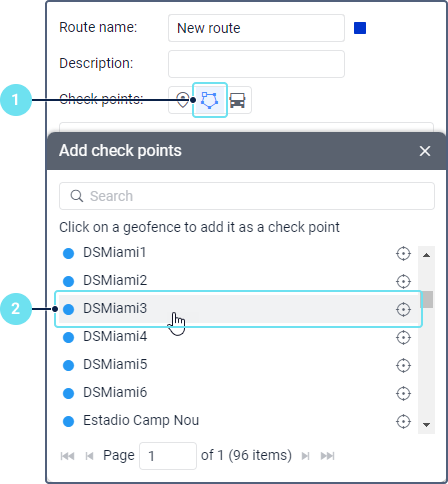Select the bus unit check point tool
This screenshot has width=448, height=484.
[x=237, y=100]
